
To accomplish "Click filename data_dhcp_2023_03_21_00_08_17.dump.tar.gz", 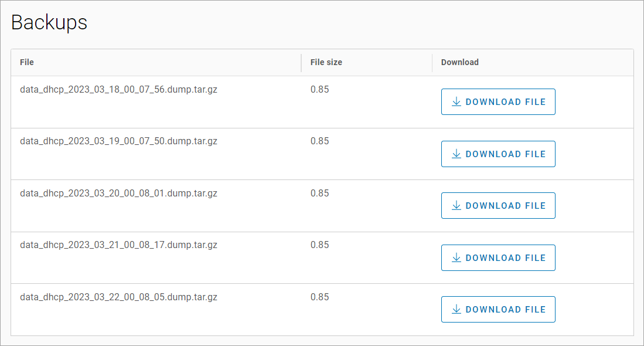I will (118, 245).
